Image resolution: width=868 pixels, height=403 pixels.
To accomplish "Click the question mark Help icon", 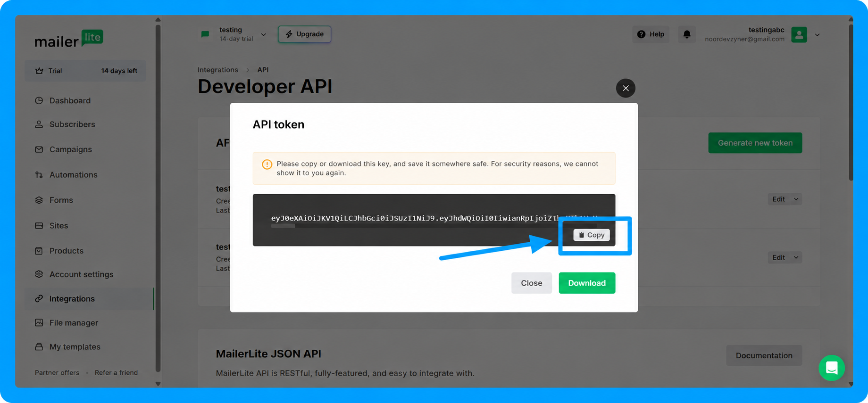I will [641, 34].
